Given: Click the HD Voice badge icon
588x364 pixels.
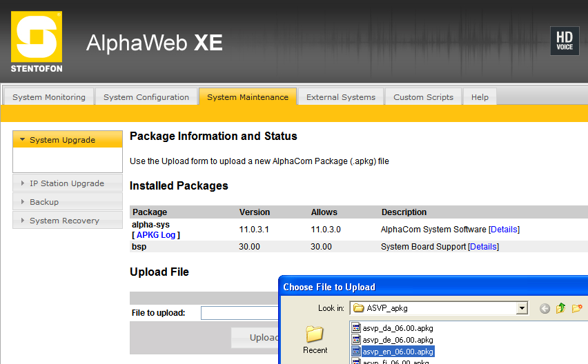Looking at the screenshot, I should tap(564, 41).
